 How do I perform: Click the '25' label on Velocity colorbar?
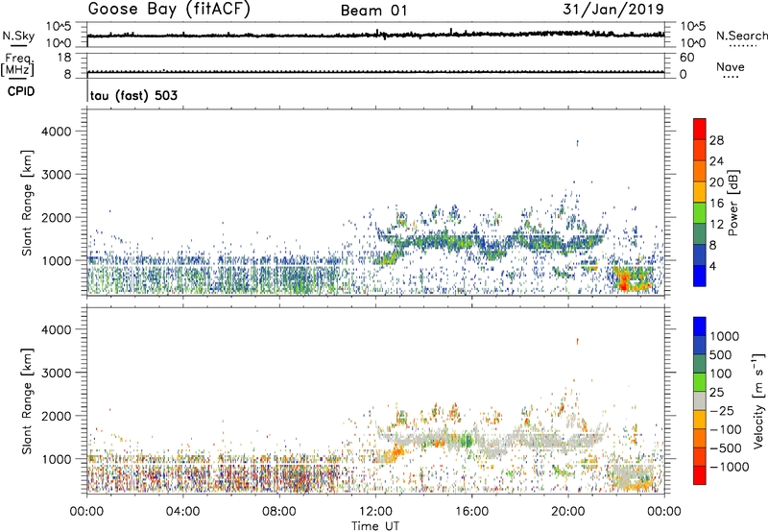pos(716,393)
